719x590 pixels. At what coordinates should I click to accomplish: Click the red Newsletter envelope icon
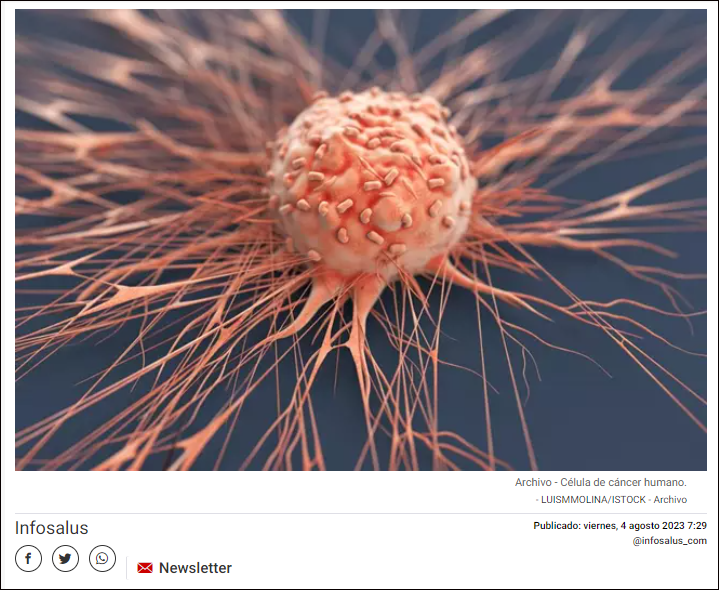coord(145,568)
